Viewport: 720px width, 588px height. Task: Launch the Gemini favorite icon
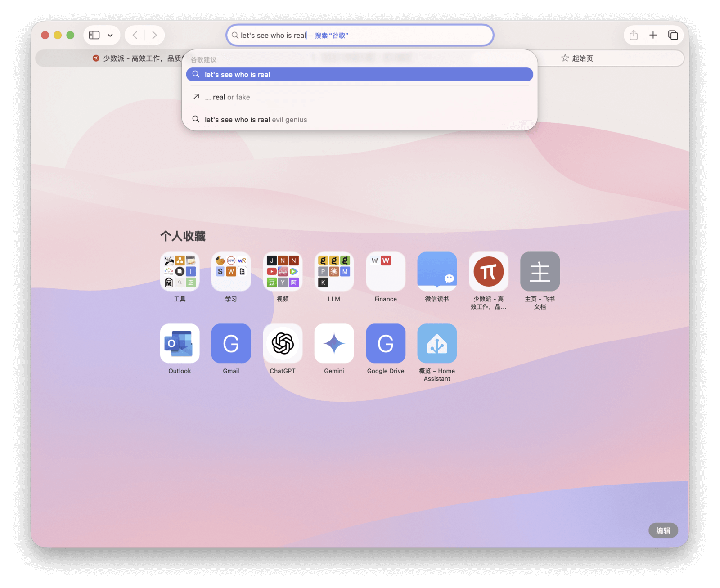pos(334,344)
